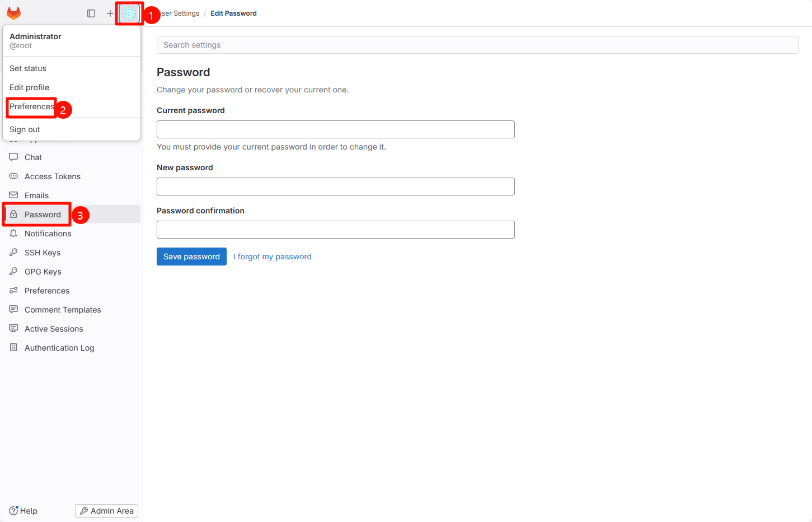Click the Chat speech bubble icon

point(13,157)
